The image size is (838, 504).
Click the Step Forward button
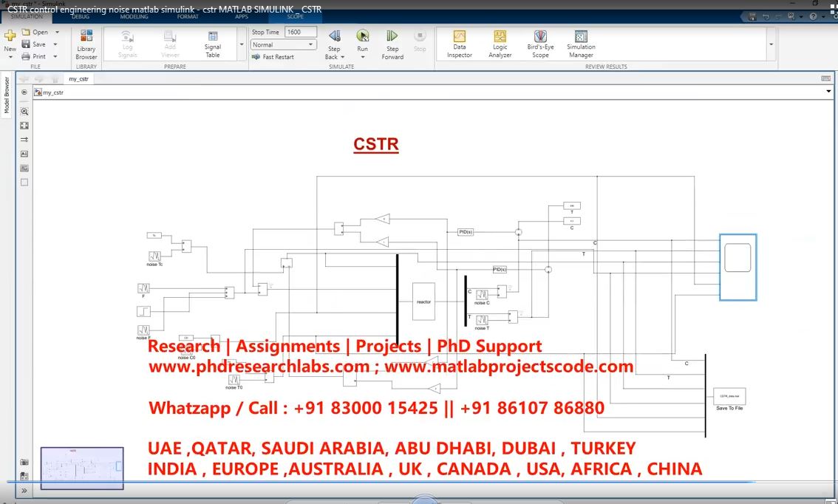click(x=392, y=44)
